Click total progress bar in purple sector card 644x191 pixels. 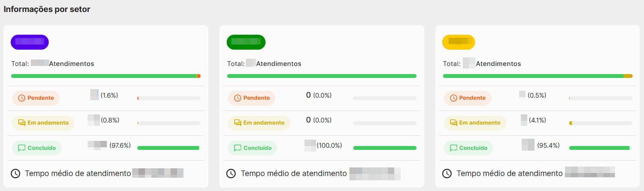[106, 76]
